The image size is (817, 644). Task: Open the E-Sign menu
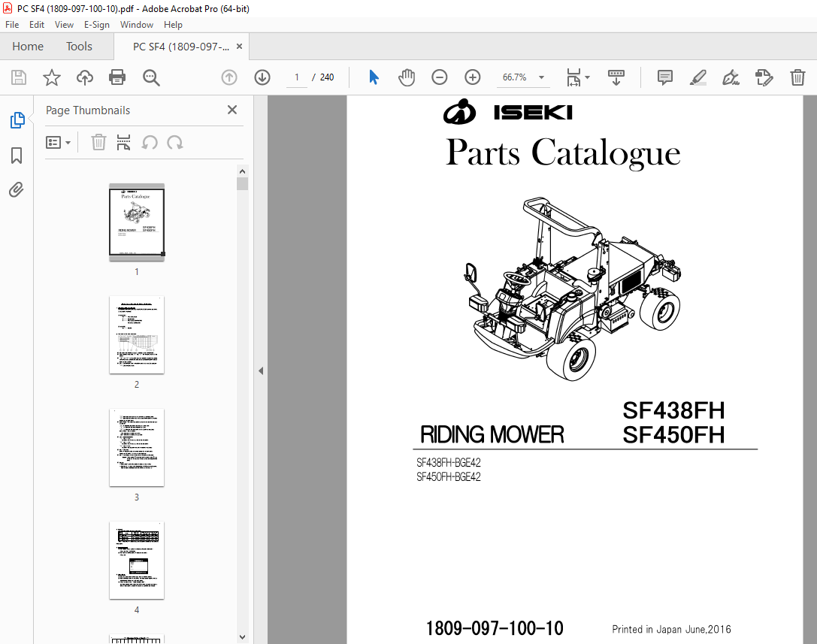[97, 25]
